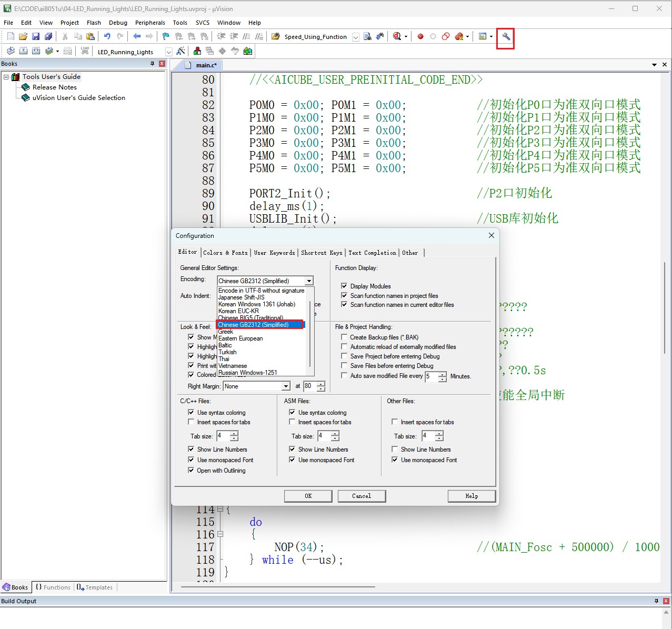Click the Manage Project Items icon
Image resolution: width=672 pixels, height=629 pixels.
pyautogui.click(x=197, y=51)
